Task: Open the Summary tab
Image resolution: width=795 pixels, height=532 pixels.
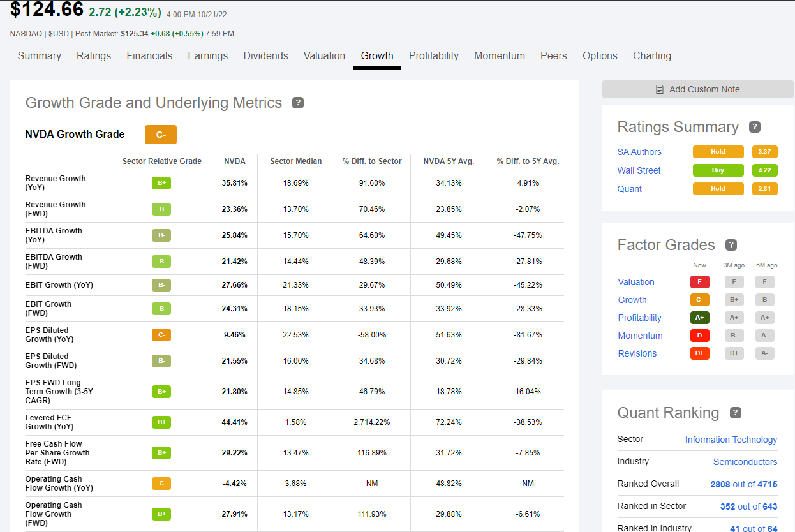Action: coord(40,56)
